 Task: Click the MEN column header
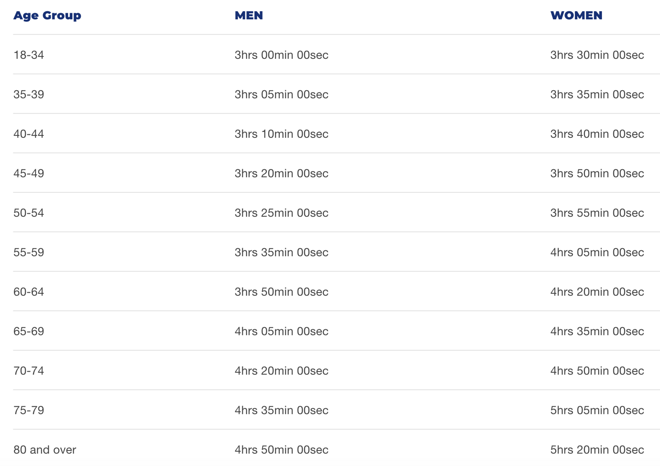[249, 16]
